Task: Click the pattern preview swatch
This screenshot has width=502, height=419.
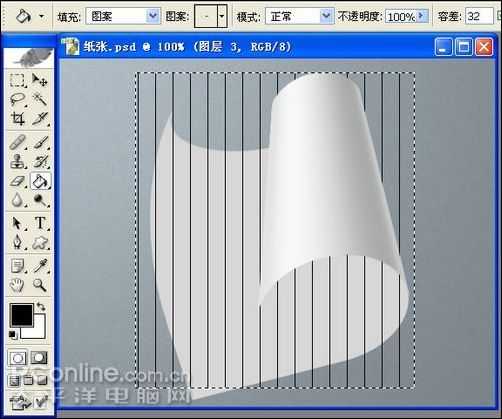Action: pyautogui.click(x=206, y=16)
